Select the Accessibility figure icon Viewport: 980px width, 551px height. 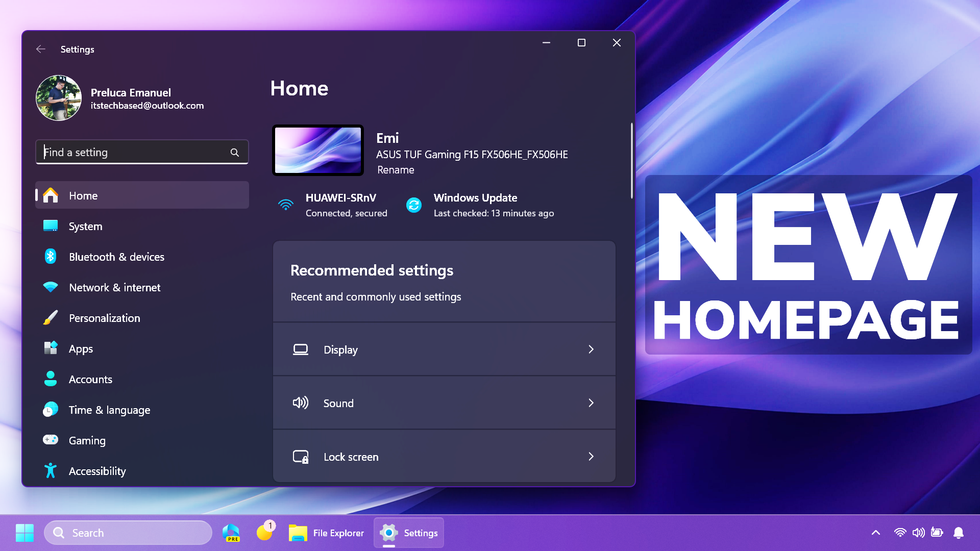point(50,471)
